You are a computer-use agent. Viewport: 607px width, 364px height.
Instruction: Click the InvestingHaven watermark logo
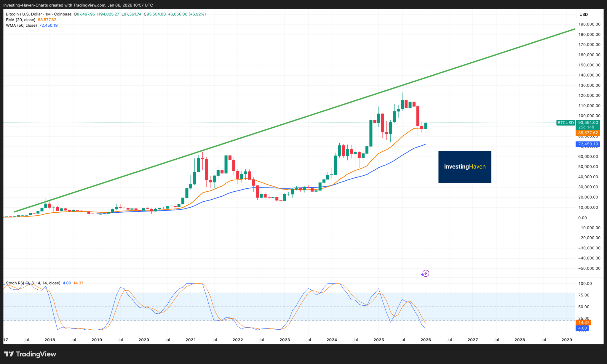[465, 167]
